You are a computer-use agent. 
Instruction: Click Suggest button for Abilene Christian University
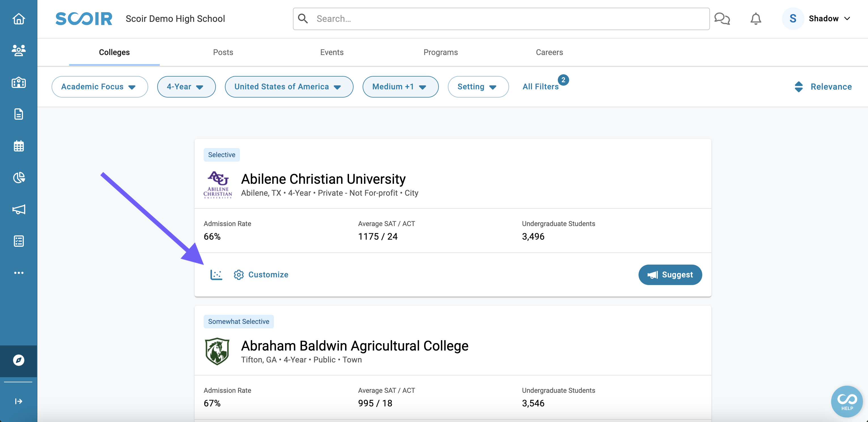[670, 275]
